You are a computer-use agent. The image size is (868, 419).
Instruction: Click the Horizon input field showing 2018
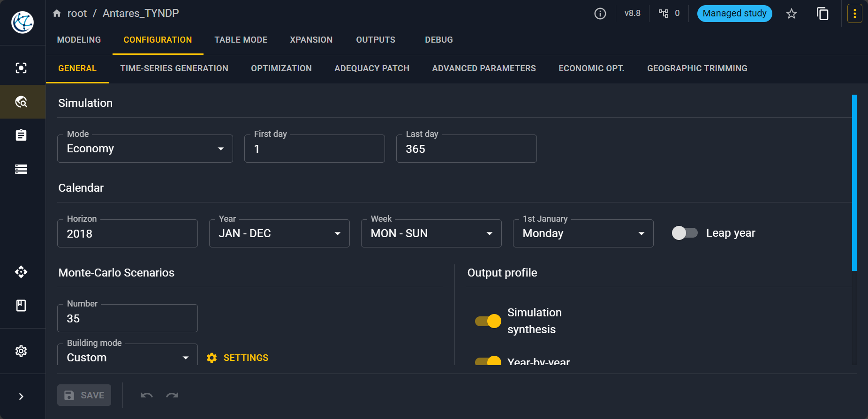pos(128,233)
